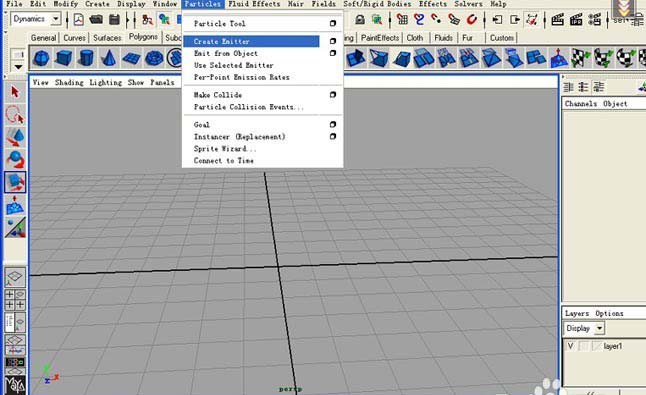Click the checkered planar mapping shelf icon
Image resolution: width=646 pixels, height=395 pixels.
[580, 58]
